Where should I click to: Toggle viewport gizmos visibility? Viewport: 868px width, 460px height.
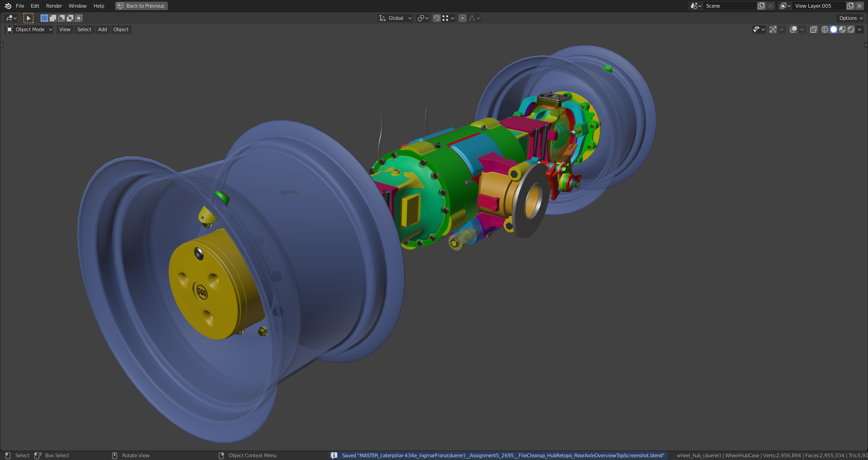tap(773, 29)
